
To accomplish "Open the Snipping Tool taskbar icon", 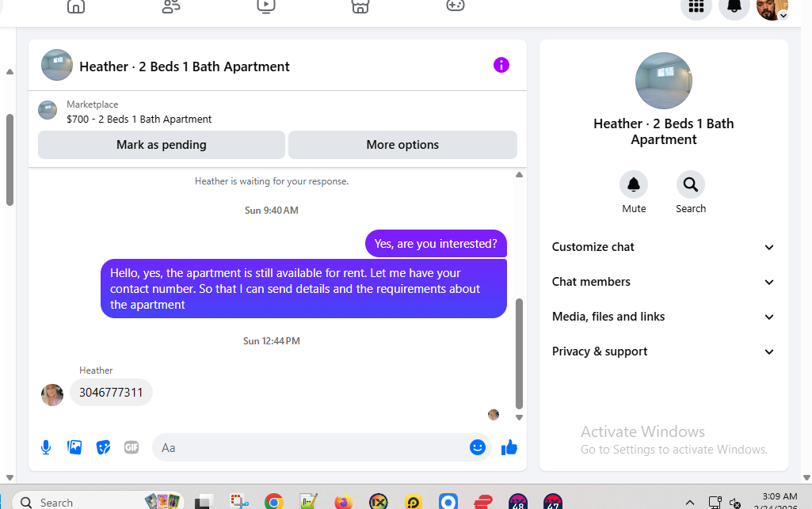I will 238,502.
